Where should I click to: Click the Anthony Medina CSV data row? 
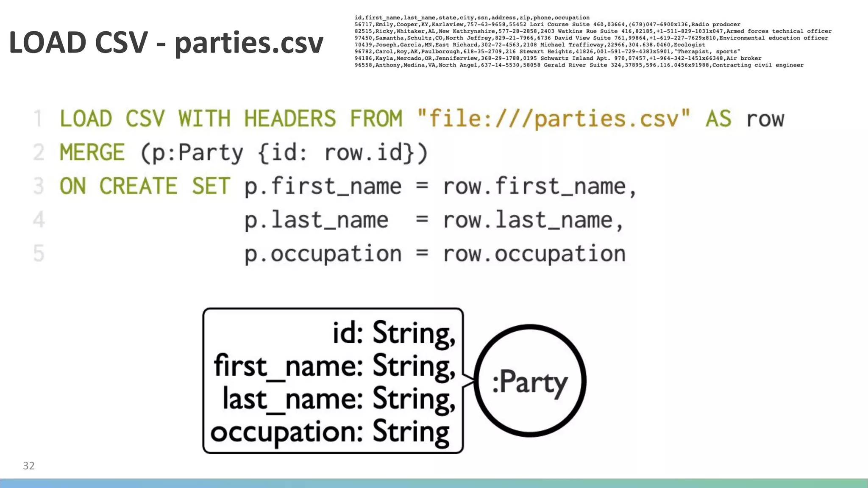click(x=579, y=65)
